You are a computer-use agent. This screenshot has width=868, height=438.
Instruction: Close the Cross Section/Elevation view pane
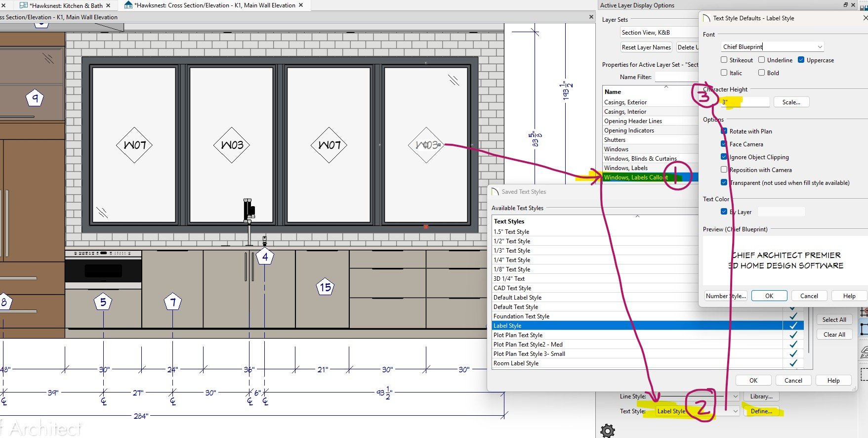click(x=591, y=17)
